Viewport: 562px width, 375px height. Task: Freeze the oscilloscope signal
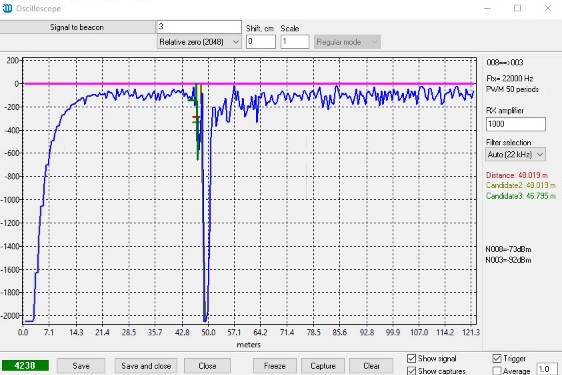[x=275, y=366]
